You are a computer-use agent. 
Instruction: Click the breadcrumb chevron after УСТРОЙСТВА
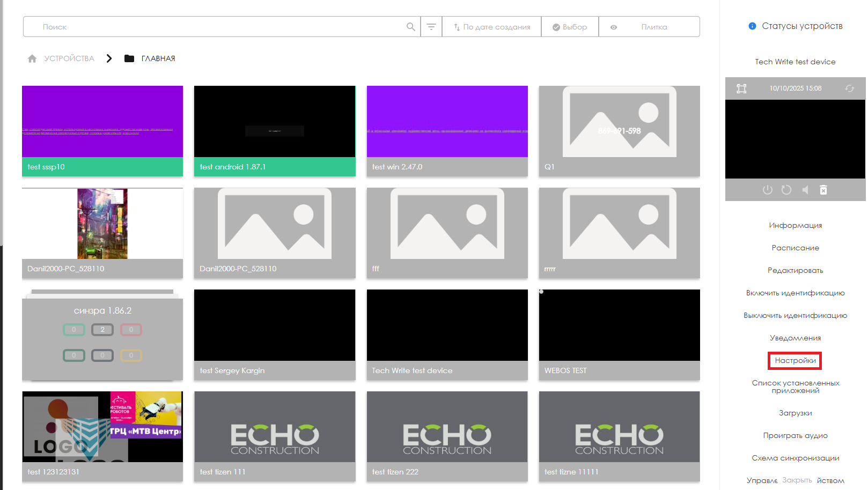click(x=109, y=58)
